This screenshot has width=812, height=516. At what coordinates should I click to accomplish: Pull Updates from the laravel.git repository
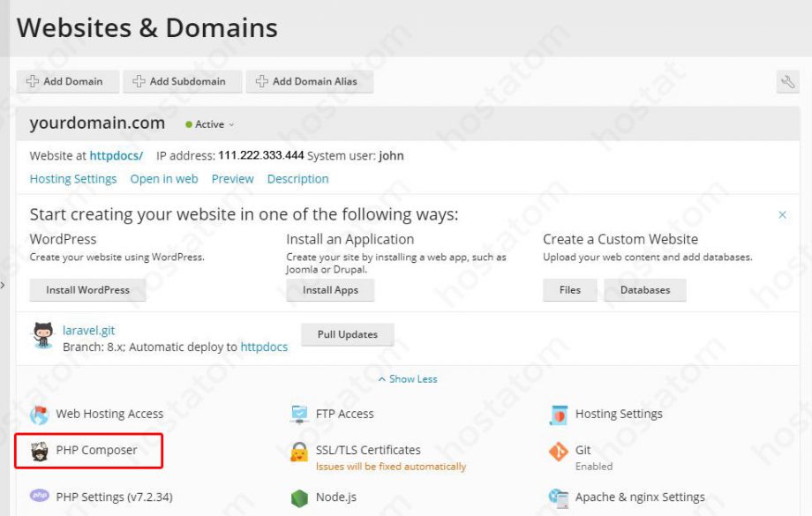(349, 334)
